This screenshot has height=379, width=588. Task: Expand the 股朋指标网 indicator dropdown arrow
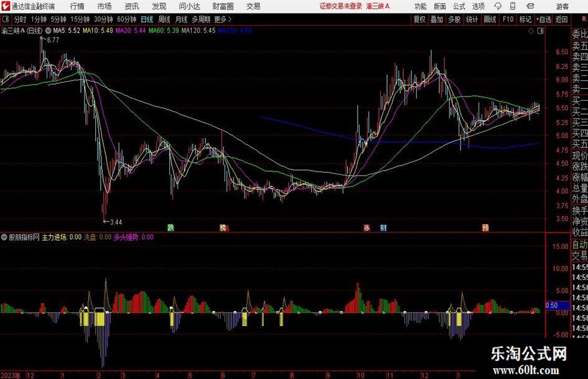tap(4, 237)
